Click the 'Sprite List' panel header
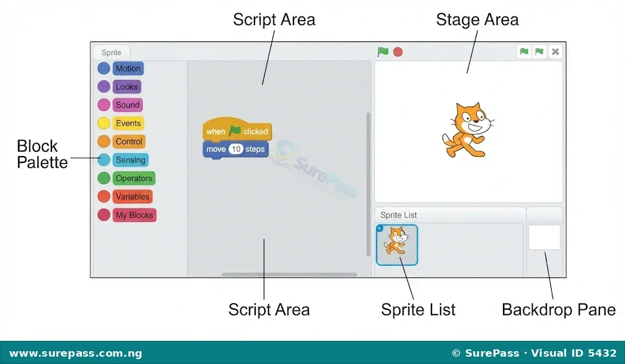This screenshot has height=364, width=625. point(450,215)
